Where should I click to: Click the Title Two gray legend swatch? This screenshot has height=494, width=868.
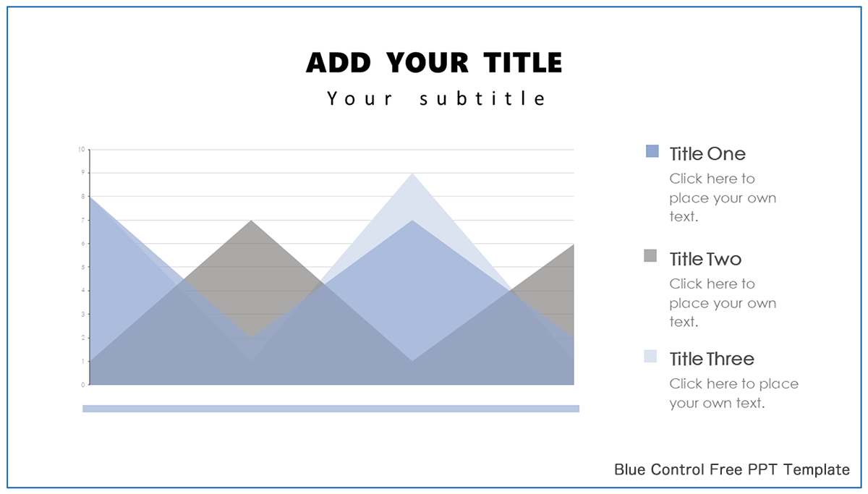[x=650, y=256]
